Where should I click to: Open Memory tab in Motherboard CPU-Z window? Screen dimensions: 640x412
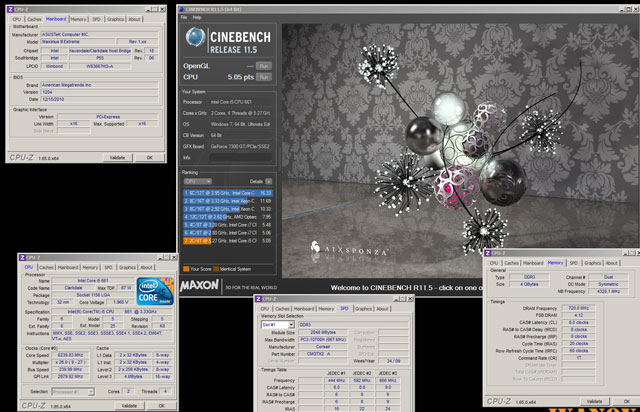pos(78,19)
